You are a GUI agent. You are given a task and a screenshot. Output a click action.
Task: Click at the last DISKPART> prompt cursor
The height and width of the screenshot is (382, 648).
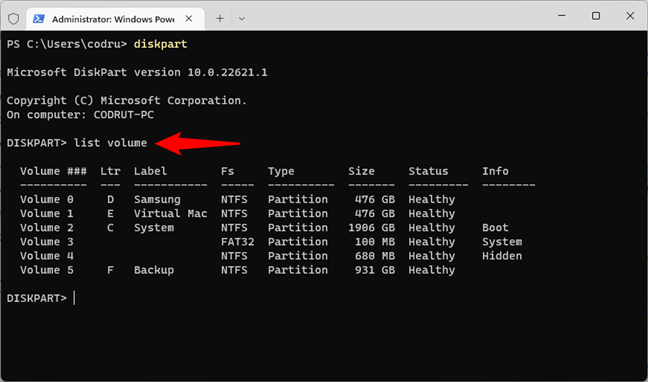coord(74,298)
